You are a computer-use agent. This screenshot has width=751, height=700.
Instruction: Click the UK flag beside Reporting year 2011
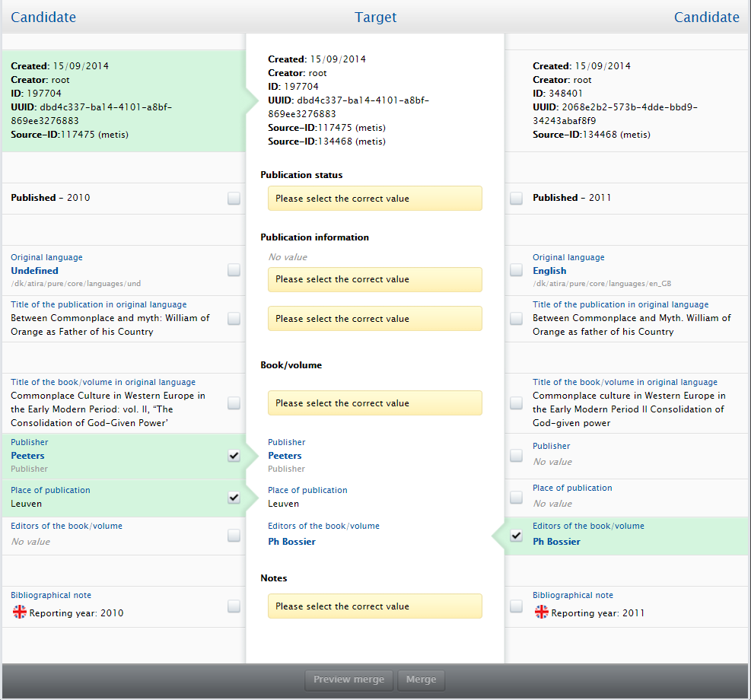(x=542, y=612)
